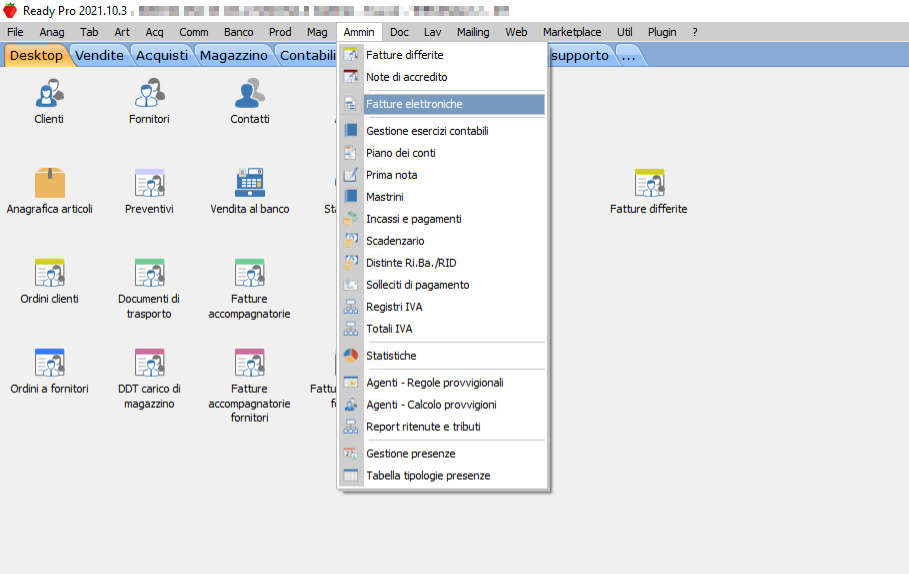Open Documenti di trasporto icon

tap(150, 273)
